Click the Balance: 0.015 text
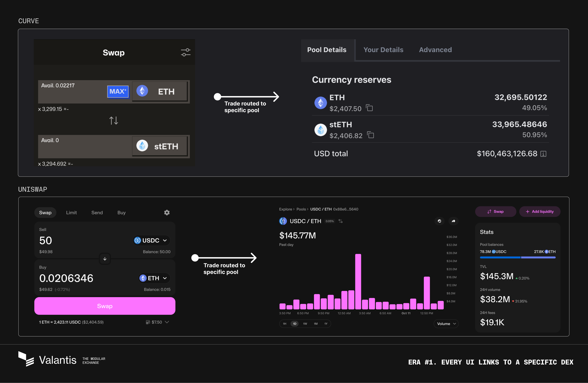Viewport: 588px width, 383px height. (157, 290)
